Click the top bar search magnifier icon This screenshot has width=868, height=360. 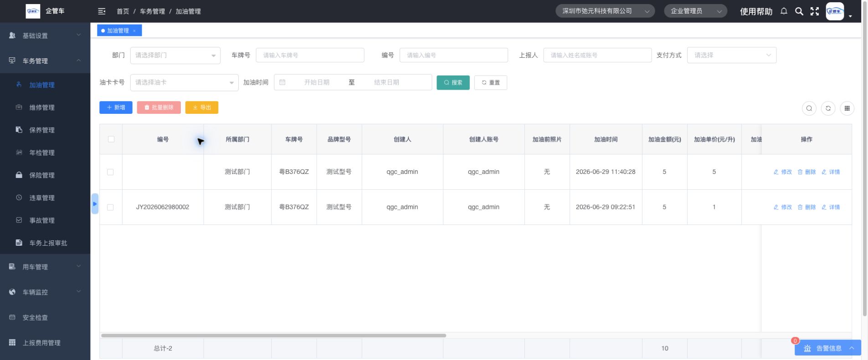799,11
